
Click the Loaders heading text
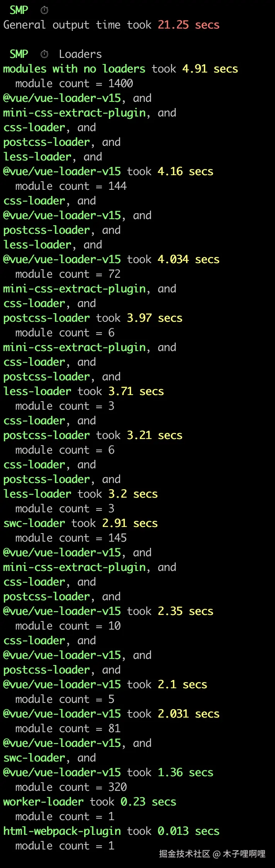(80, 54)
